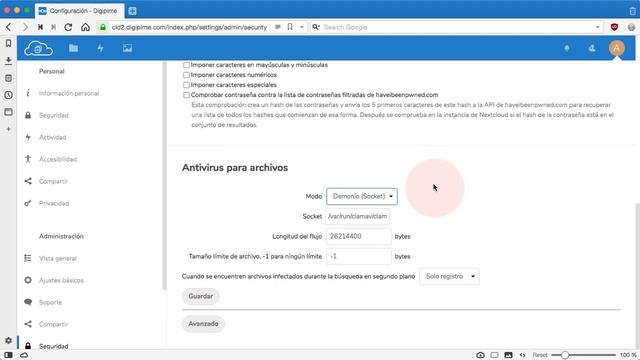
Task: Click the Guardar button
Action: pos(200,296)
